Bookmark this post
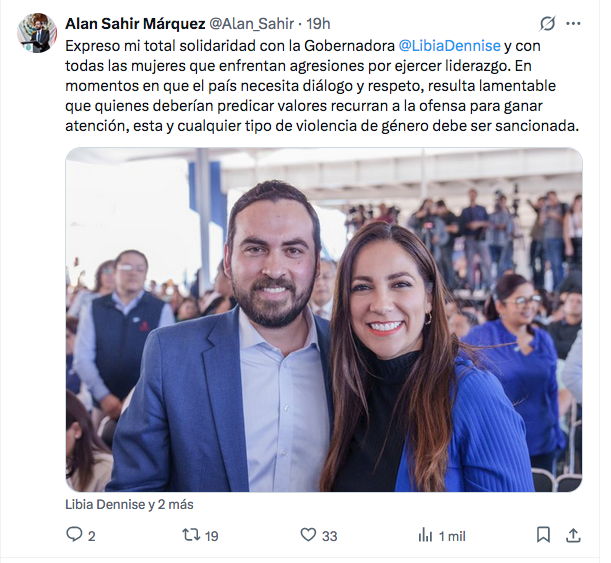 click(x=543, y=535)
